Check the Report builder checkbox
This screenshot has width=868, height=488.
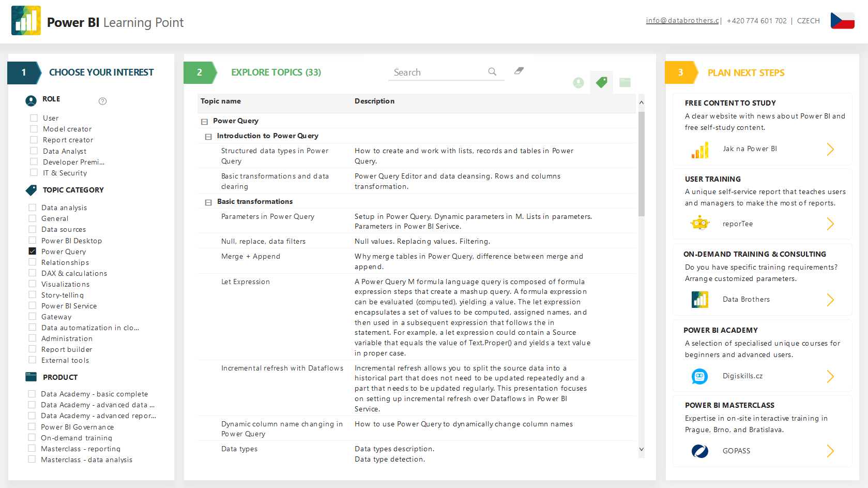click(33, 349)
